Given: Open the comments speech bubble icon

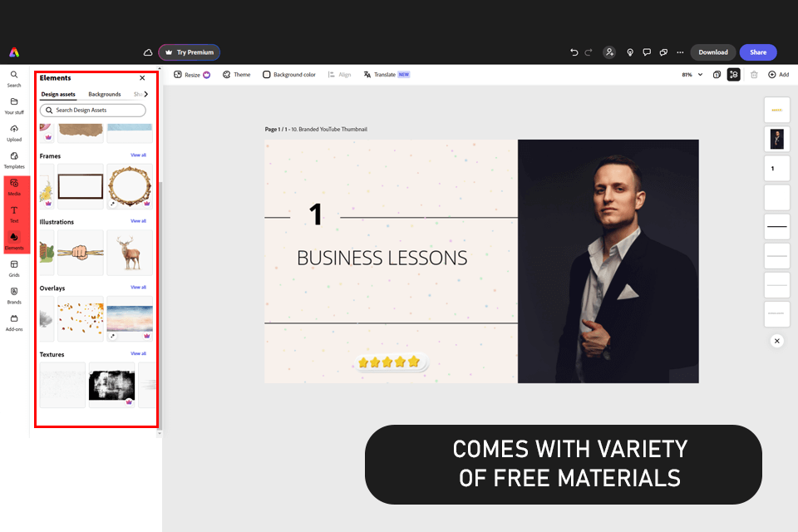Looking at the screenshot, I should pos(647,52).
